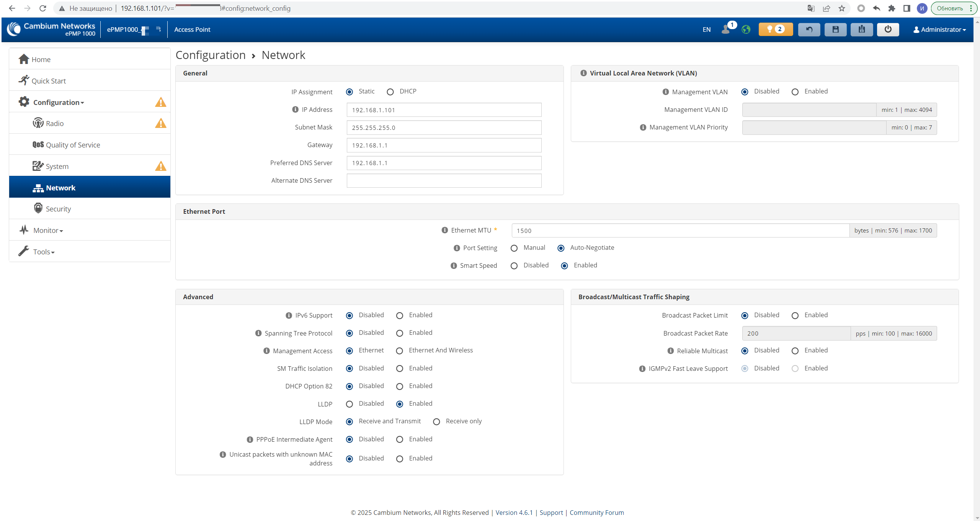Click the info icon beside Ethernet MTU

(444, 230)
